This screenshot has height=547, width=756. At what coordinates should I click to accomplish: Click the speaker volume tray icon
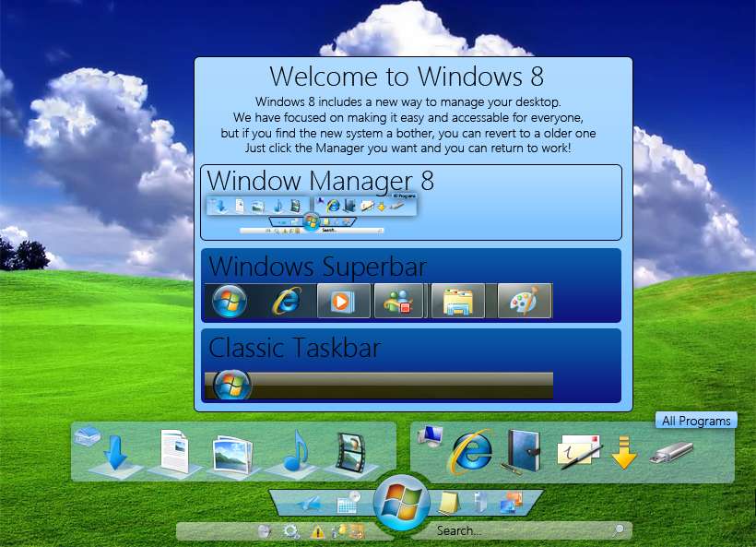tap(264, 531)
